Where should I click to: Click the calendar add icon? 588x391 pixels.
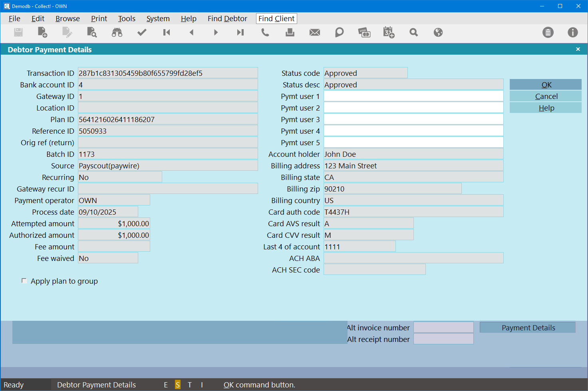click(389, 33)
